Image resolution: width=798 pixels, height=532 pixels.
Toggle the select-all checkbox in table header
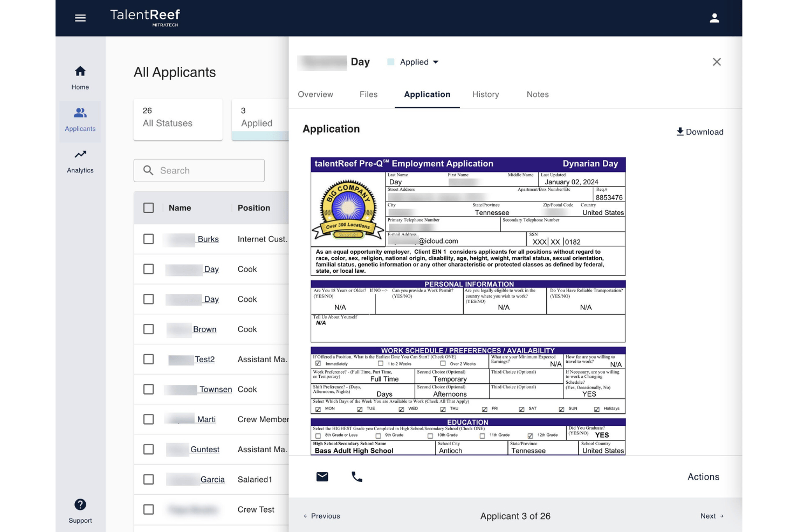(149, 208)
